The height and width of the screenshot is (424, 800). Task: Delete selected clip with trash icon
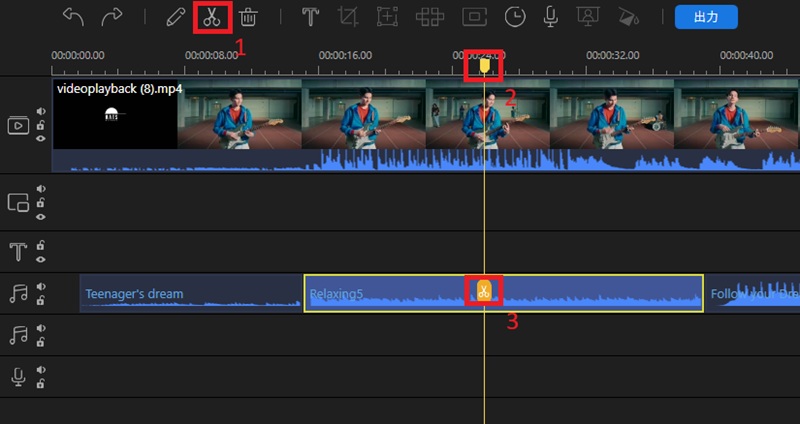(x=248, y=17)
